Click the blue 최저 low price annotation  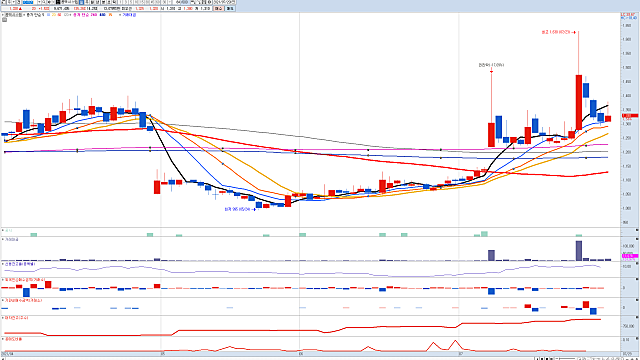click(x=240, y=209)
